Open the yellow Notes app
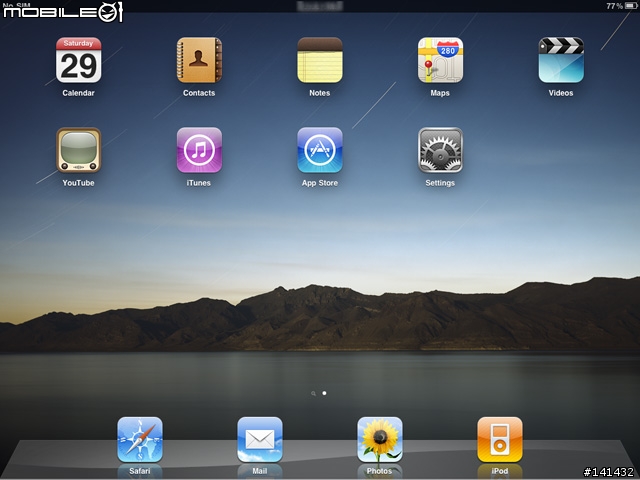The height and width of the screenshot is (480, 640). tap(320, 60)
